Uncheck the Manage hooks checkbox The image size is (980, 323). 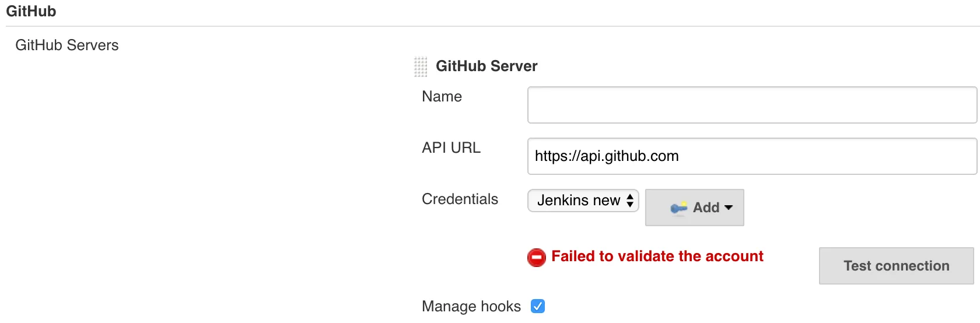pos(538,306)
